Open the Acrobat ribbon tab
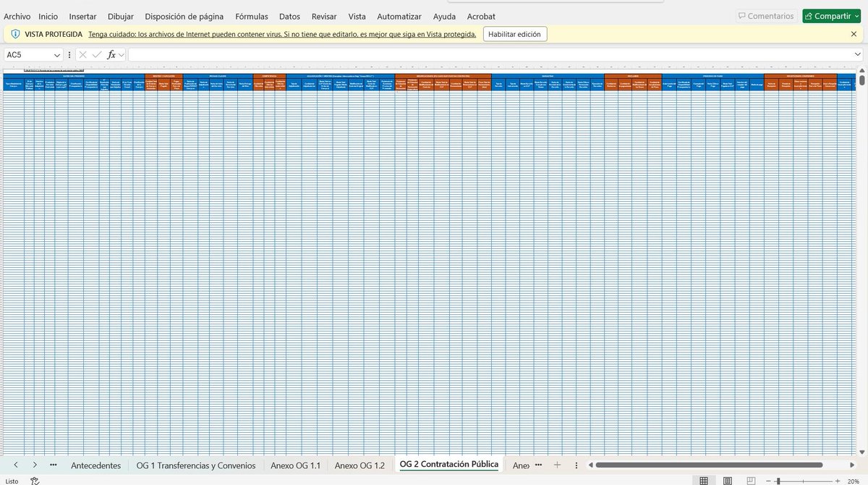The width and height of the screenshot is (868, 485). pyautogui.click(x=482, y=16)
